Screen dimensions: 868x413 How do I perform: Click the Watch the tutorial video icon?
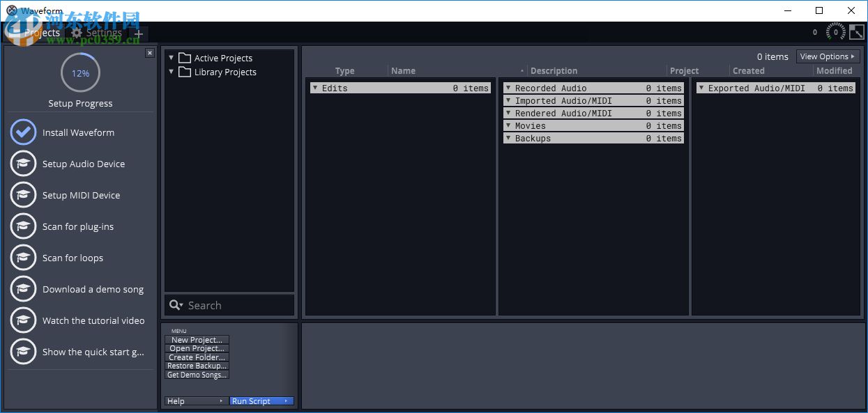pos(23,320)
